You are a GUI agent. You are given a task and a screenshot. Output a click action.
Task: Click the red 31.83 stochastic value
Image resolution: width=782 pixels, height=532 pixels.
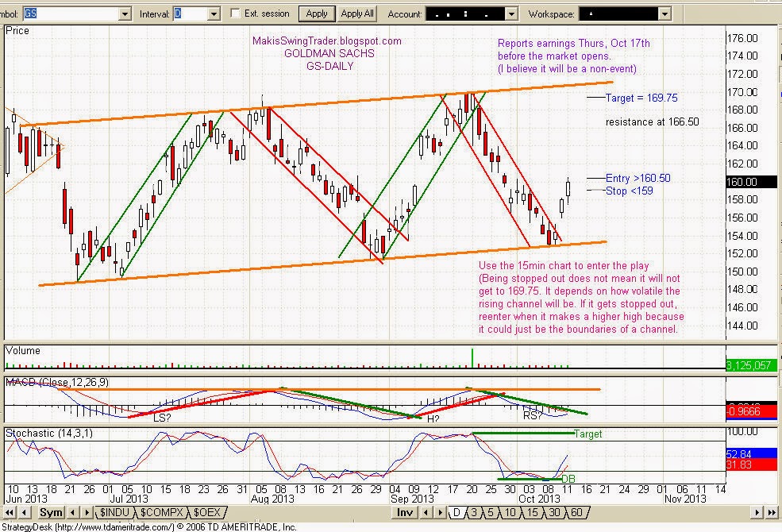point(752,465)
